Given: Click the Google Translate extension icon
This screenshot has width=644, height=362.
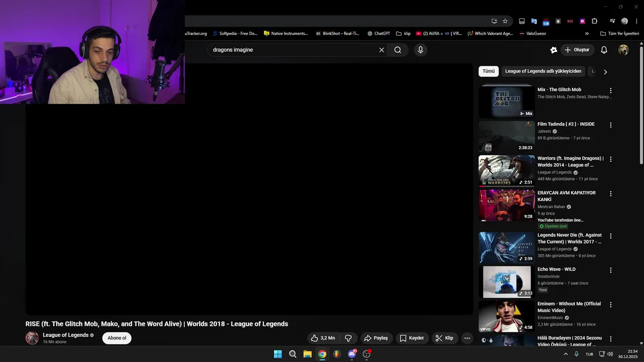Looking at the screenshot, I should click(534, 21).
